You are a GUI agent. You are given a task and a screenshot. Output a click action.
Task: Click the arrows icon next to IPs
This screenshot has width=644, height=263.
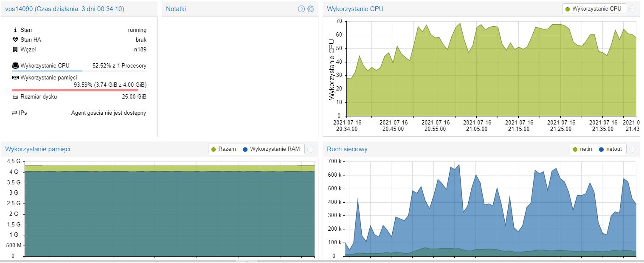(15, 113)
